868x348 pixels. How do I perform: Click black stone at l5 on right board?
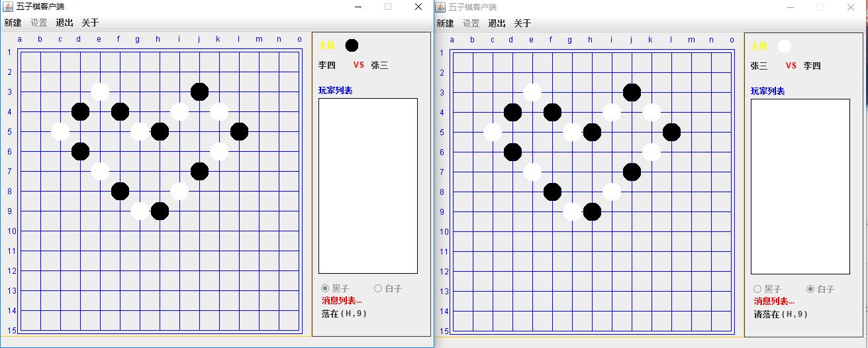pyautogui.click(x=671, y=132)
